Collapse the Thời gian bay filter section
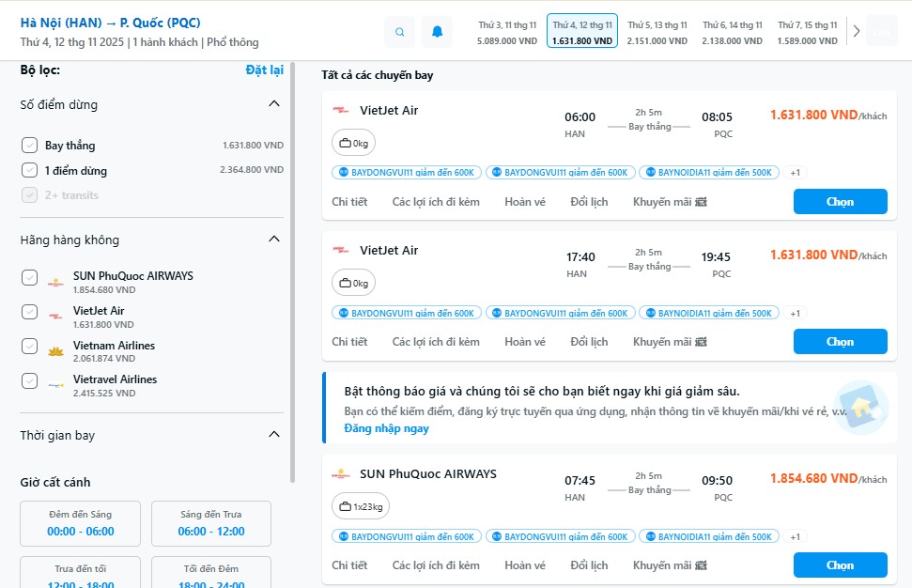 274,435
